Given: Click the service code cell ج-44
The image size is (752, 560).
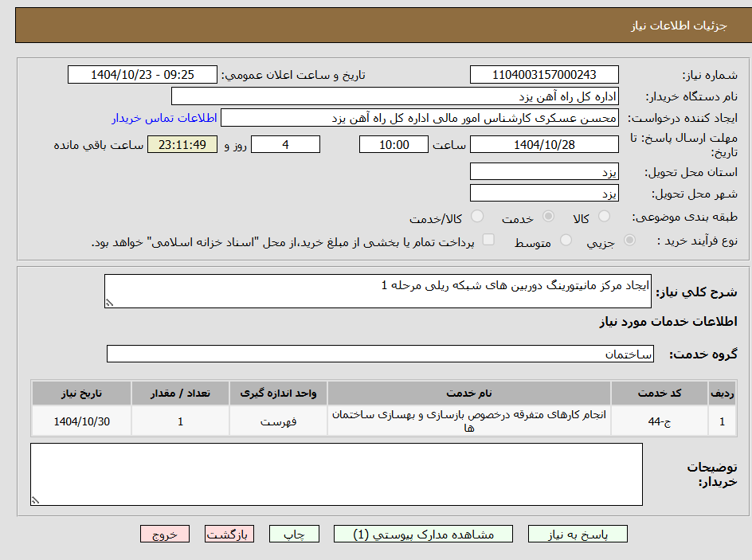Looking at the screenshot, I should pos(660,421).
